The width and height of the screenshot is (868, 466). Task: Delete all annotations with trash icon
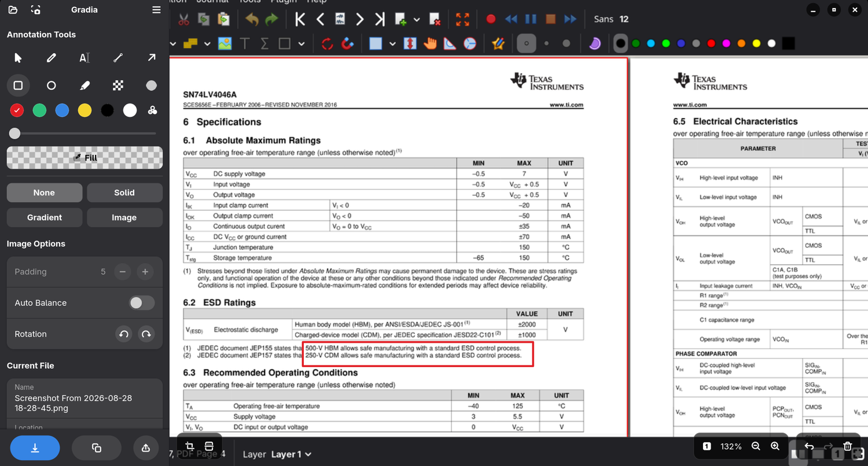(848, 446)
